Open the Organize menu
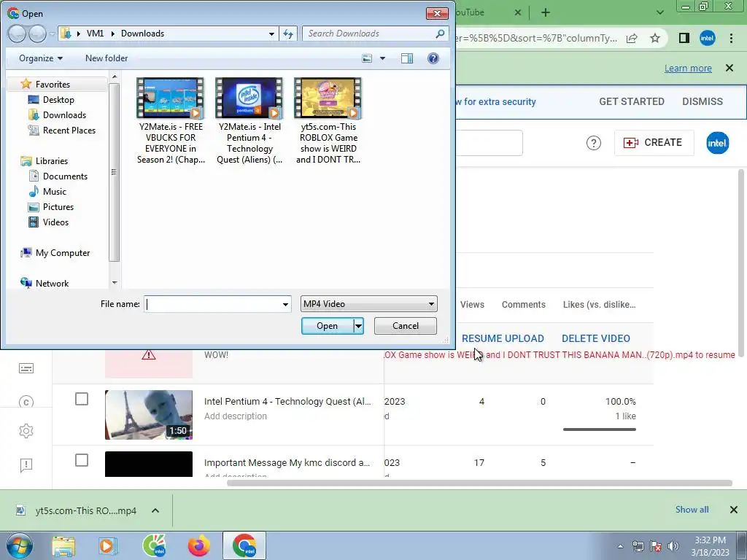747x560 pixels. 41,58
